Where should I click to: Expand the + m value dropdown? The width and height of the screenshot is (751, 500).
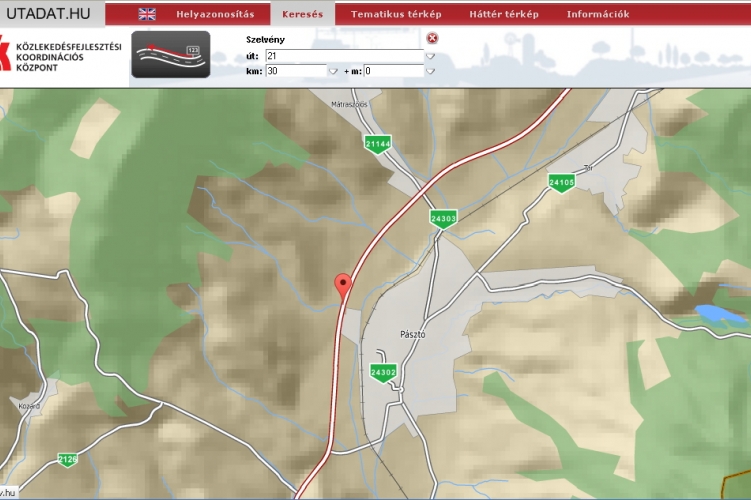pos(430,72)
